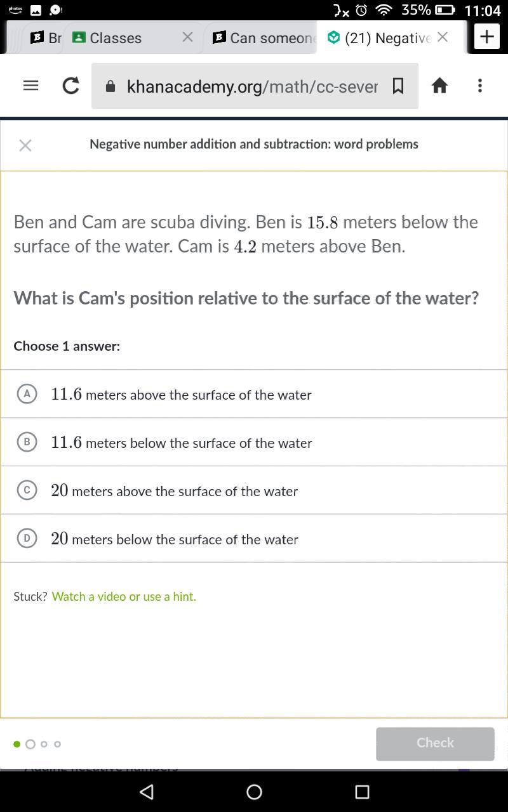Open the browser hamburger menu
Viewport: 508px width, 812px height.
pos(30,86)
